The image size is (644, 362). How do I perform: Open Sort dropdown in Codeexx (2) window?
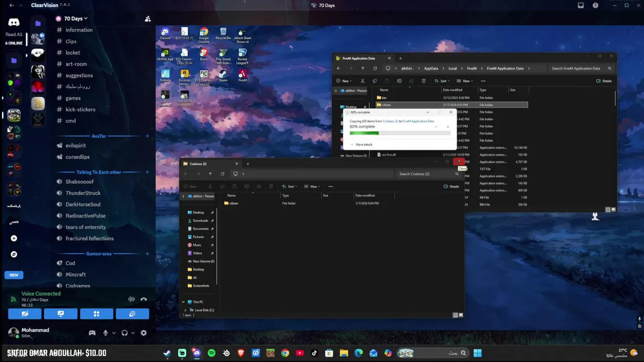(x=289, y=187)
